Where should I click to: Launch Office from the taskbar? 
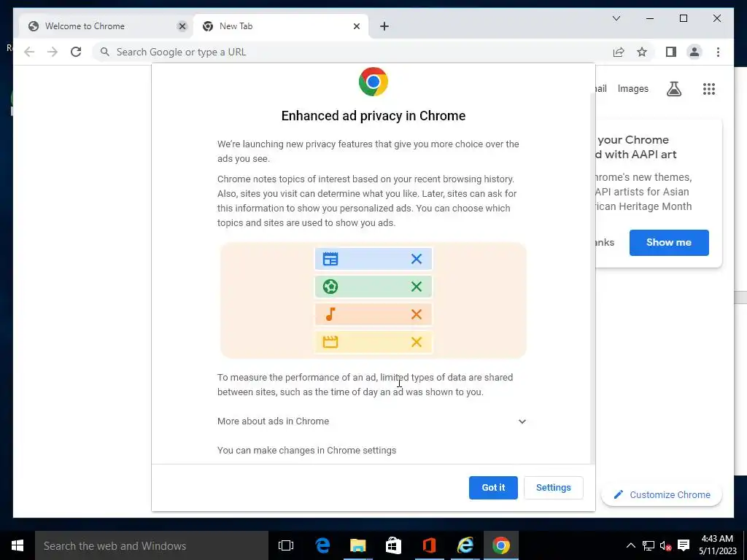click(429, 545)
